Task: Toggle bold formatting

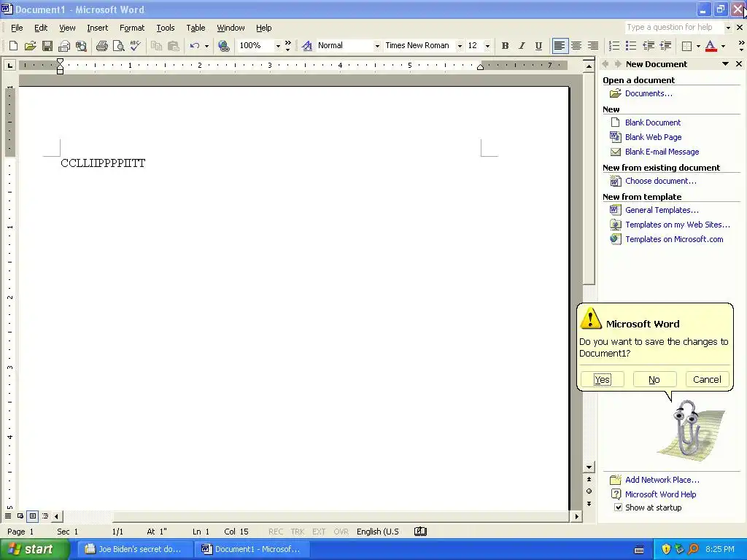Action: coord(505,46)
